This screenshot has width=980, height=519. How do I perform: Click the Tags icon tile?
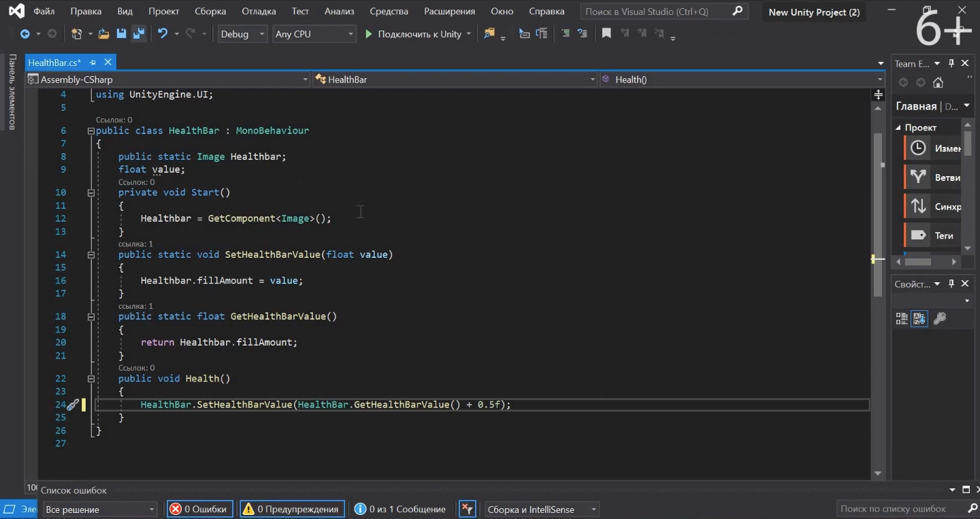[x=918, y=235]
